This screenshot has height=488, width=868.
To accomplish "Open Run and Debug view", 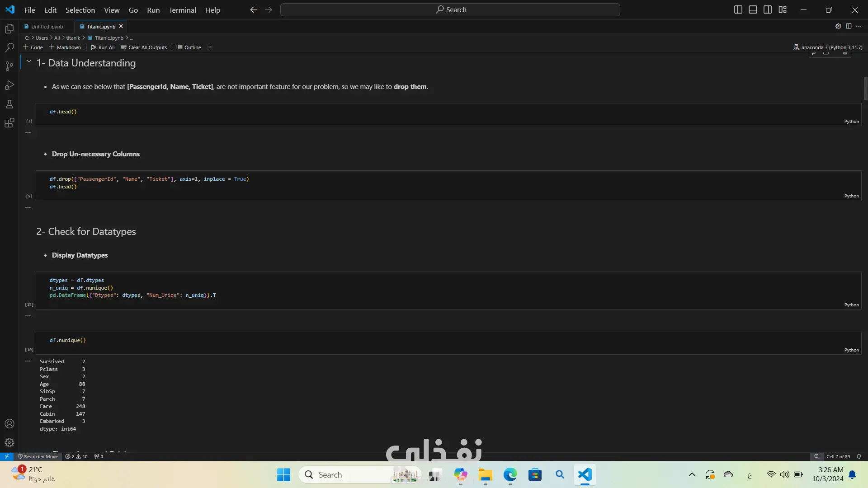I will click(9, 85).
